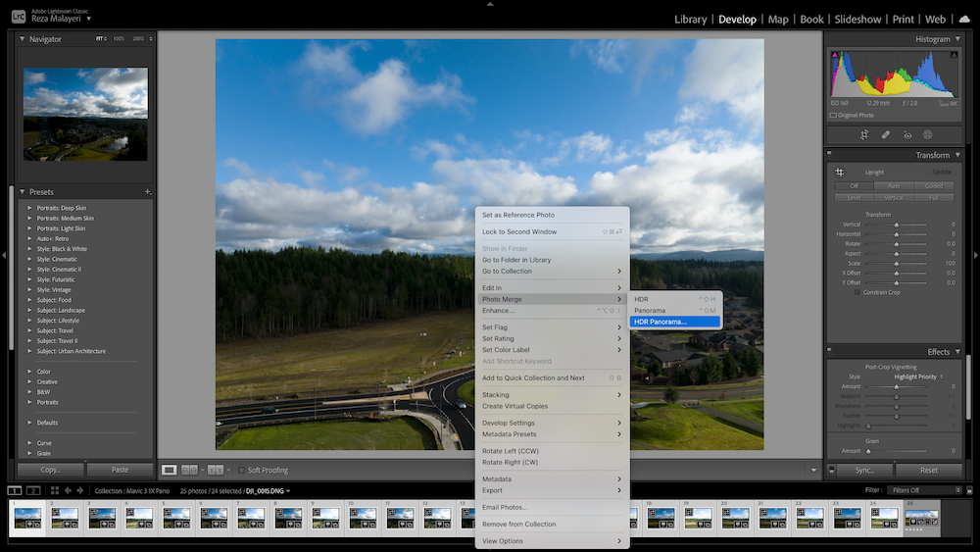Collapse the Histogram panel triangle
Viewport: 980px width, 552px height.
(x=957, y=39)
